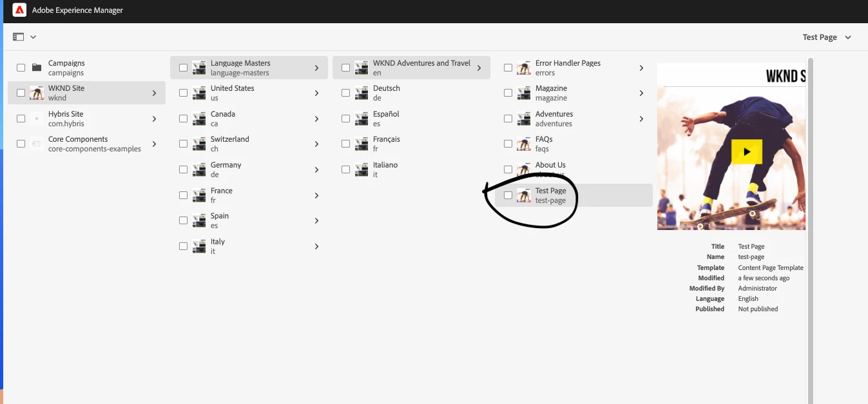Click the Campaigns folder icon
The height and width of the screenshot is (404, 868).
point(37,68)
